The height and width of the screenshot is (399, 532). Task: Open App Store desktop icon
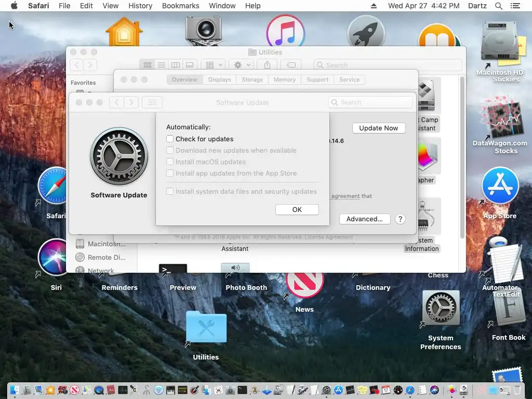[x=500, y=185]
